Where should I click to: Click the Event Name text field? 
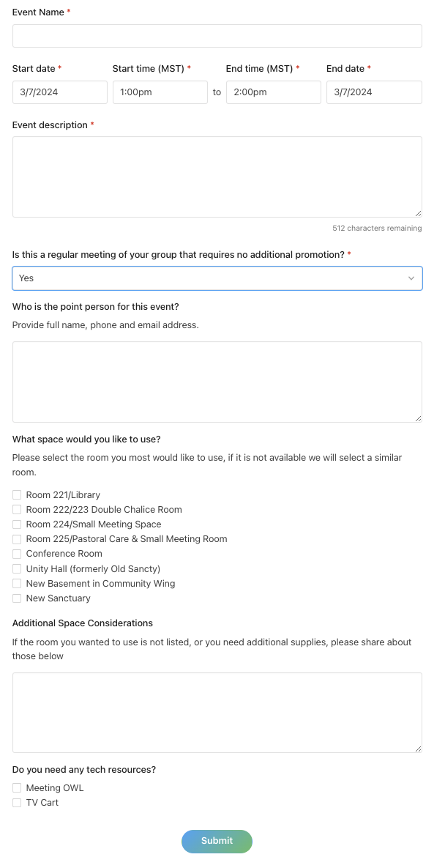click(x=217, y=36)
